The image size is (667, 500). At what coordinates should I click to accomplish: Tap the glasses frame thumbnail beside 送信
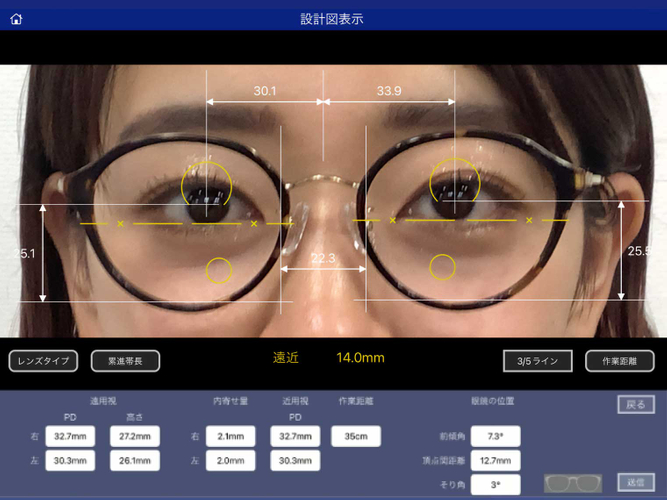[x=573, y=483]
